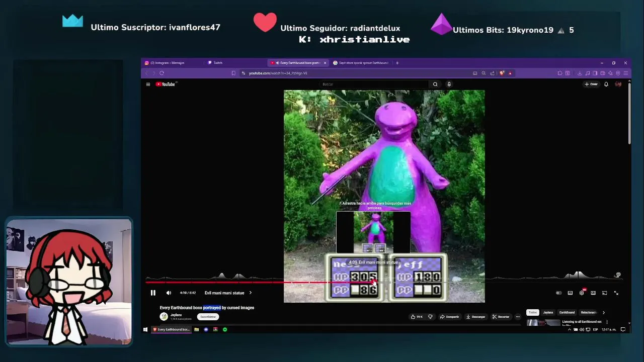The height and width of the screenshot is (362, 644).
Task: Open more video actions ellipsis
Action: click(518, 317)
